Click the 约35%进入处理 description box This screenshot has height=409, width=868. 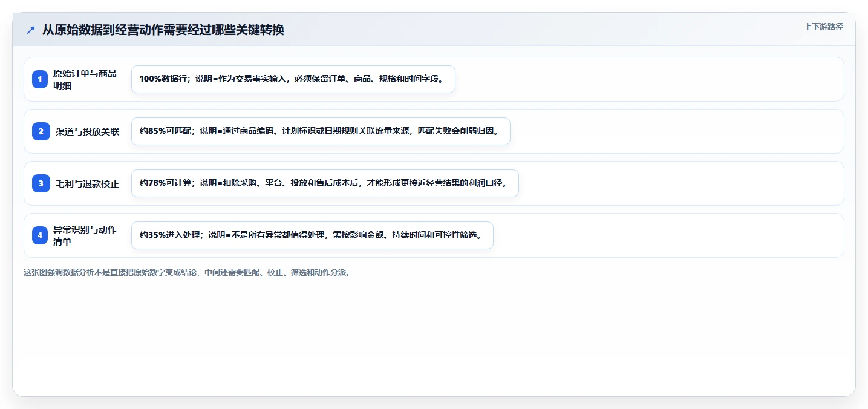coord(312,235)
